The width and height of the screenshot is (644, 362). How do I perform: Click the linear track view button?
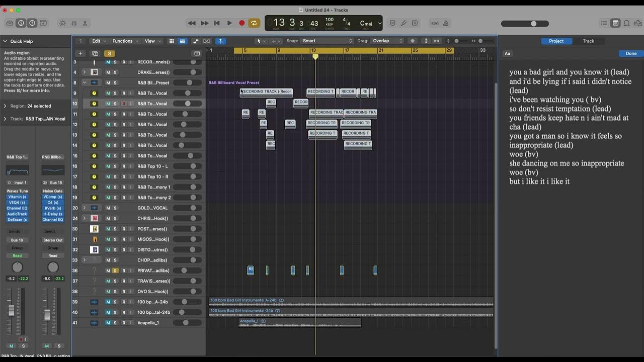[182, 41]
